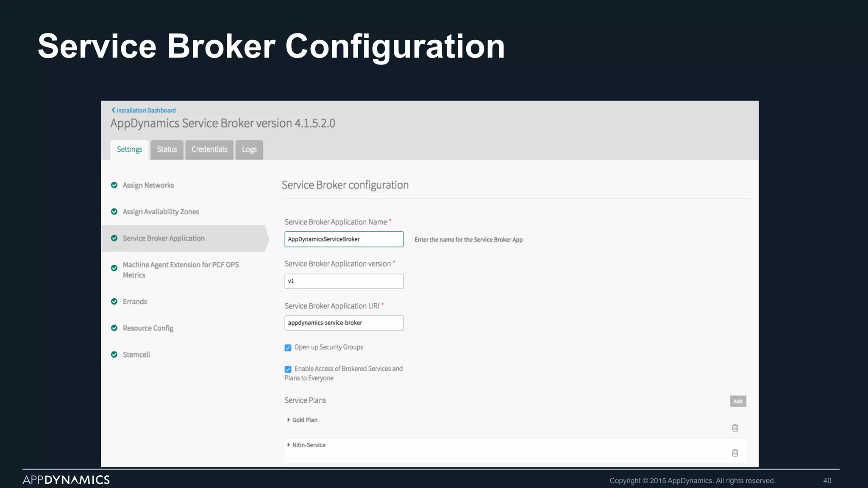Screen dimensions: 868x488
Task: Click green check icon beside Machine Agent Extension
Action: click(114, 268)
